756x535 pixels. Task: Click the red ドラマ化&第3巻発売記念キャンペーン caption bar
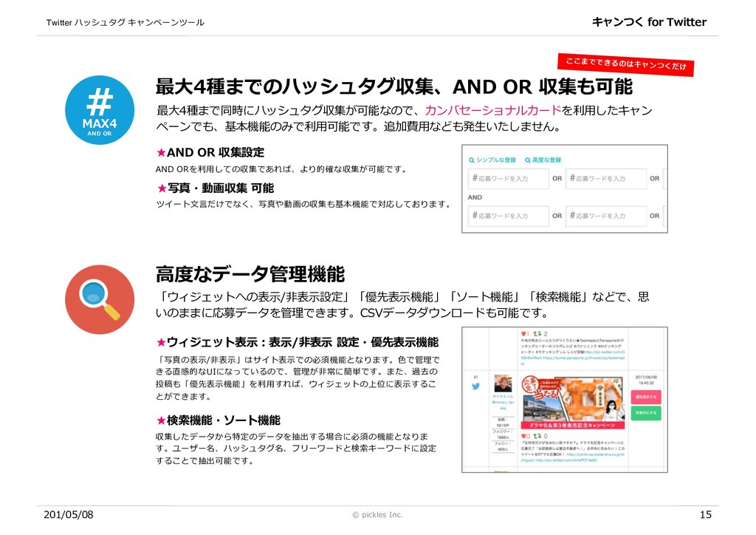tap(573, 426)
